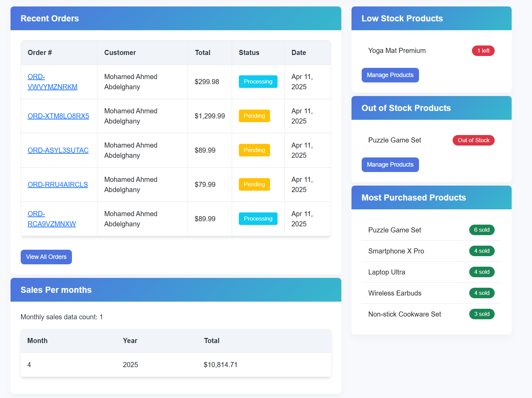The height and width of the screenshot is (398, 532).
Task: Click the View All Orders button
Action: pyautogui.click(x=46, y=257)
